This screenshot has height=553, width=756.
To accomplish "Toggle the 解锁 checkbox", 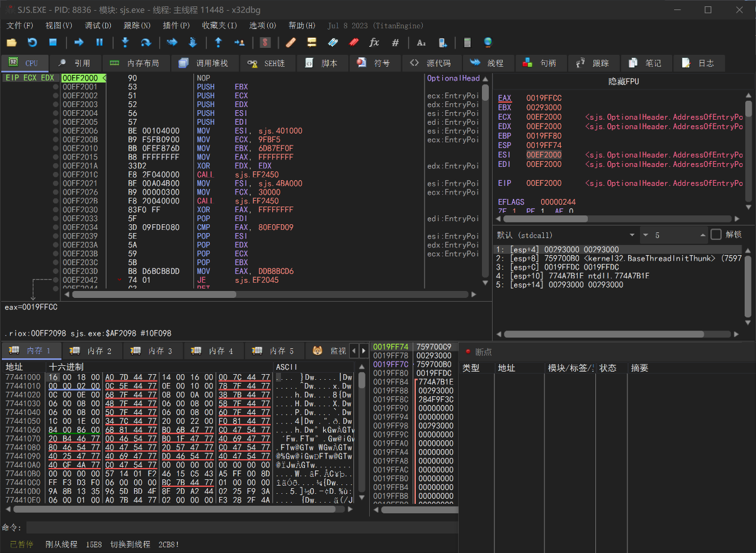I will coord(716,235).
